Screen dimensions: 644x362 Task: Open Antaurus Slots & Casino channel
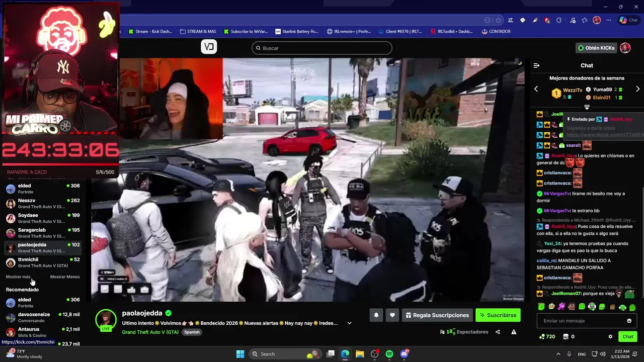(43, 332)
